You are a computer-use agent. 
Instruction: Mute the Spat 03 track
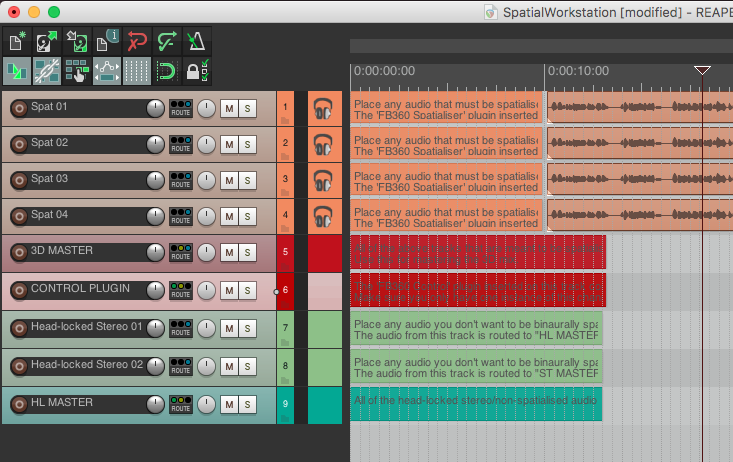tap(229, 181)
